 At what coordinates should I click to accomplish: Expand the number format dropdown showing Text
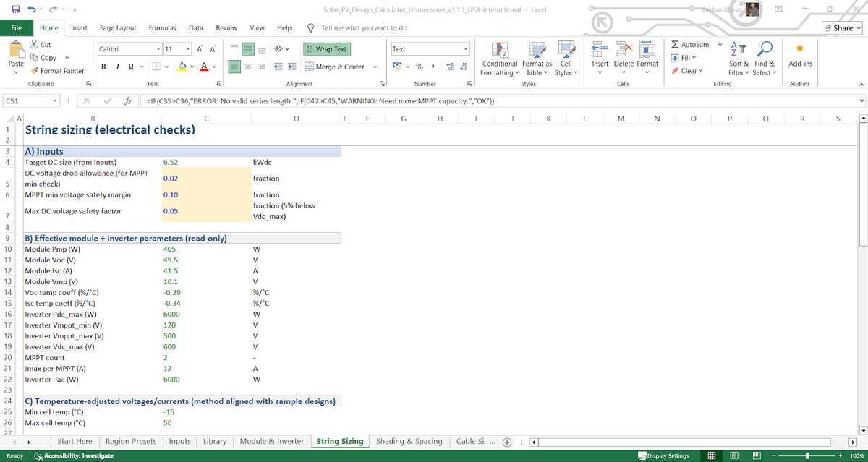pos(467,49)
